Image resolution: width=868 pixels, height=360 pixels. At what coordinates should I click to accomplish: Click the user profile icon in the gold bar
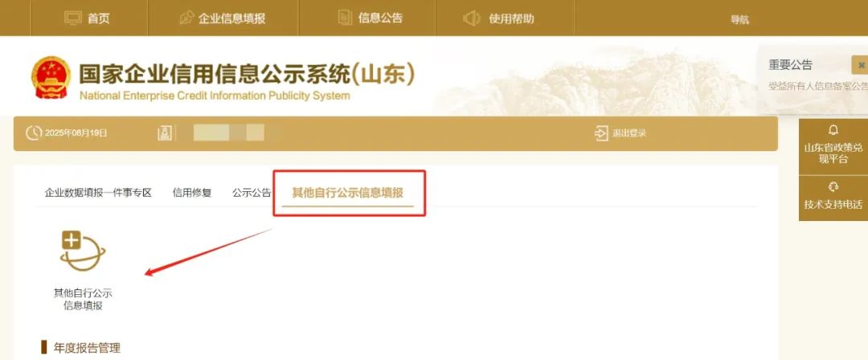click(x=165, y=133)
